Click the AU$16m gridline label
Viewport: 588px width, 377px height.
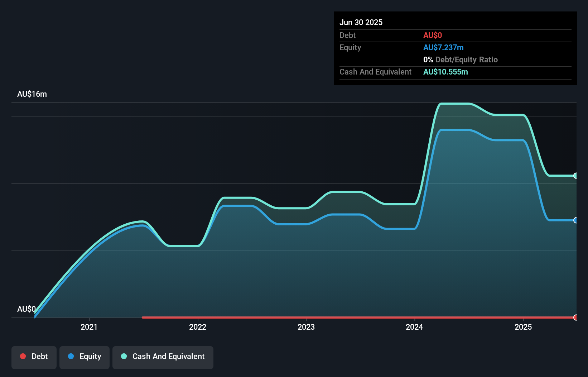32,94
